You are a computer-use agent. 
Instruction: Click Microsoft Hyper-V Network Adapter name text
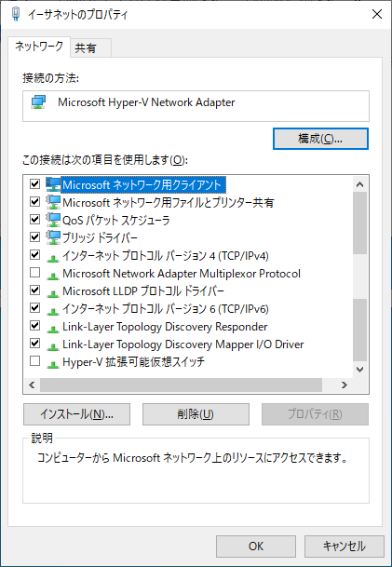[146, 102]
